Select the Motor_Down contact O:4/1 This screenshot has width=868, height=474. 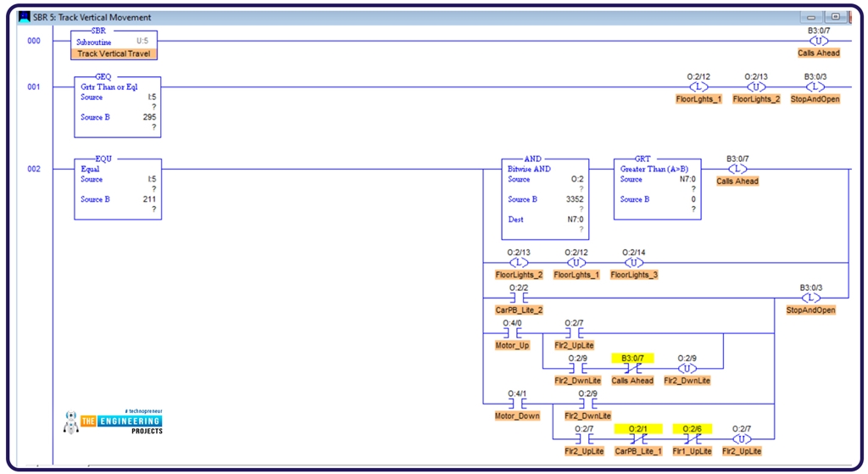[x=517, y=404]
